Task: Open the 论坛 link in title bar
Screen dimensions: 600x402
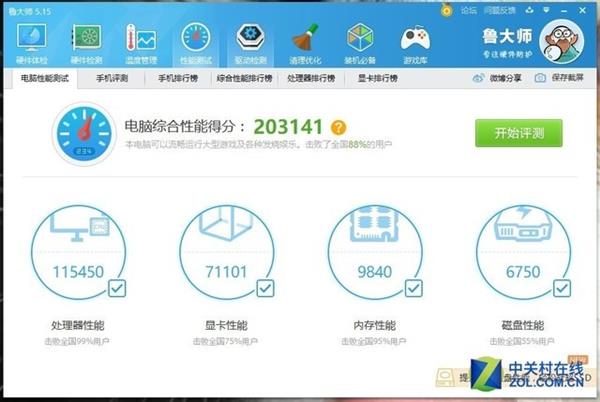Action: 469,10
